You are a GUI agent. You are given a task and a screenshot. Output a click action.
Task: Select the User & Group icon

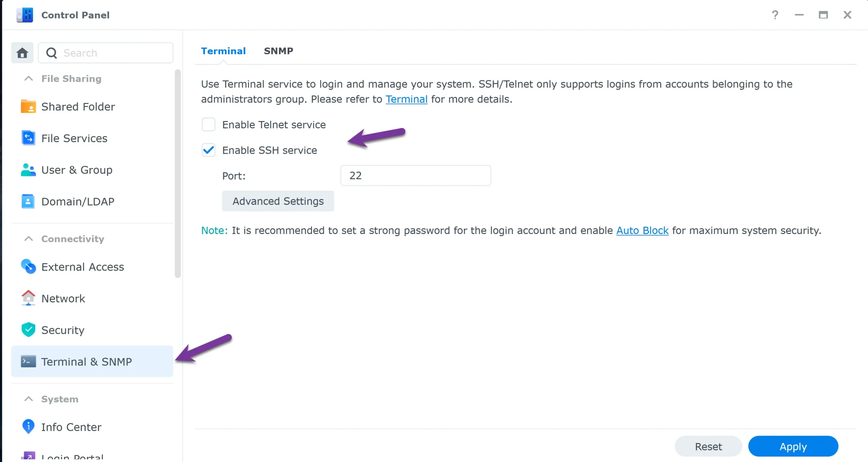[28, 170]
